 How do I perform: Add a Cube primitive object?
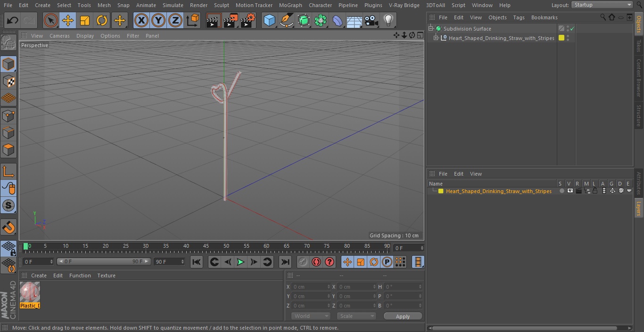coord(269,21)
